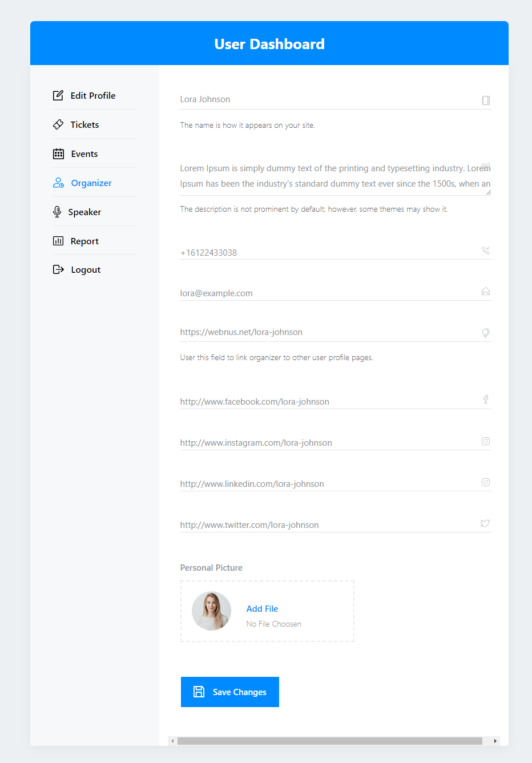Click the horizontal scrollbar right arrow
Screen dimensions: 532x763
tap(495, 741)
